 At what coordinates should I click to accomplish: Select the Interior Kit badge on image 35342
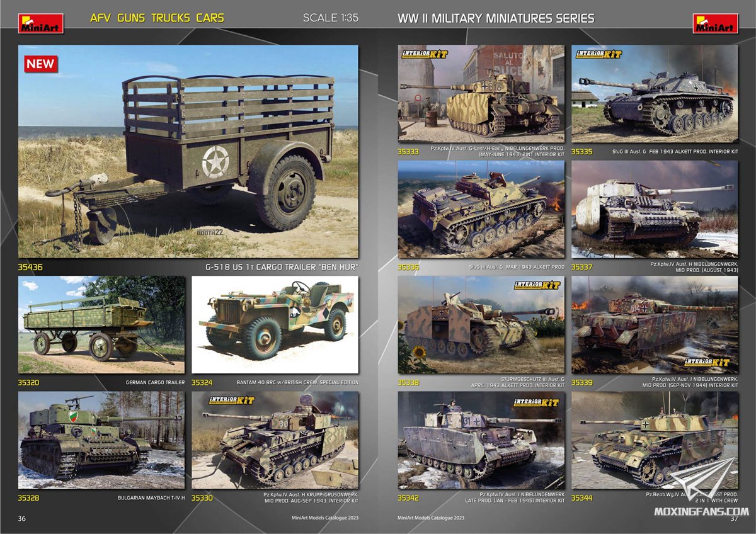[536, 402]
